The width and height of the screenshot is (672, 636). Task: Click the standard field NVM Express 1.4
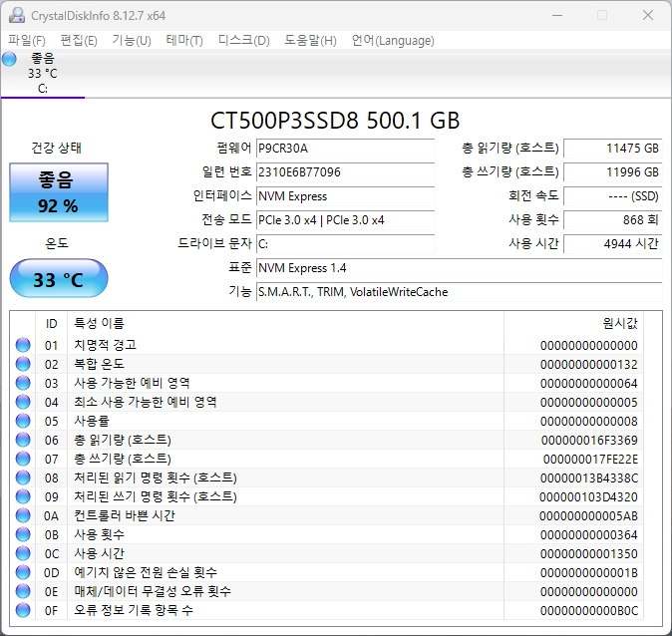tap(459, 268)
